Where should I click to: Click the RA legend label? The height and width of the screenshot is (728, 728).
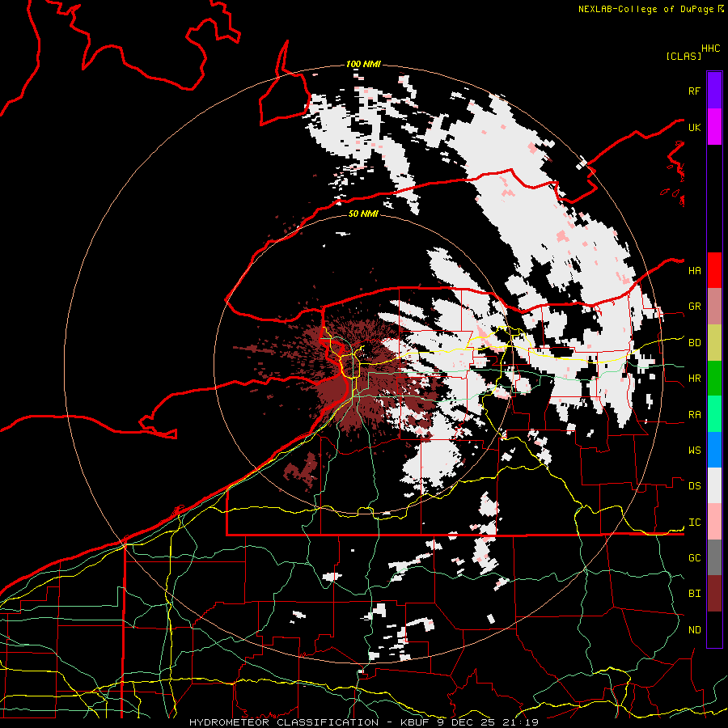(x=695, y=415)
